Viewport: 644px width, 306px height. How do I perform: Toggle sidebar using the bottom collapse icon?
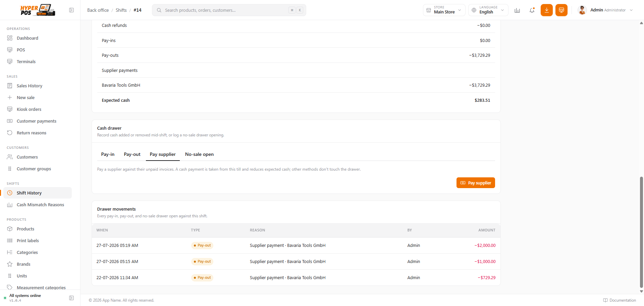[71, 298]
